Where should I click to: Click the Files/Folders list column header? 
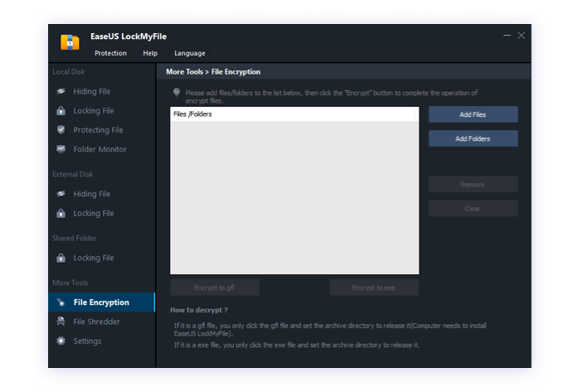[x=294, y=114]
